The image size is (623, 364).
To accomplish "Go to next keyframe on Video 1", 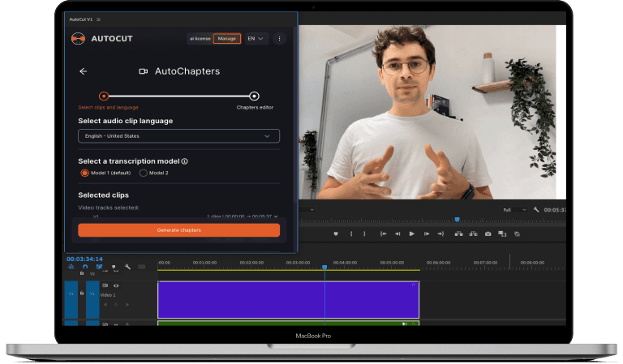I will point(127,305).
